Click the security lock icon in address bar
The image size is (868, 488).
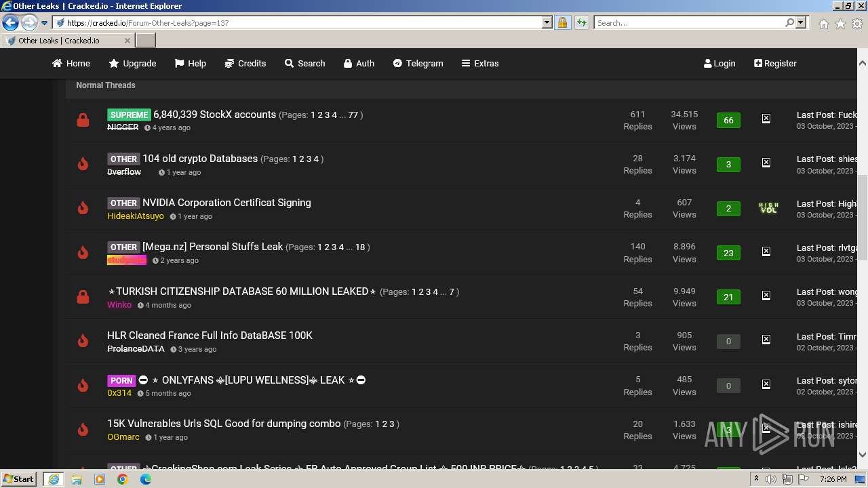pyautogui.click(x=562, y=23)
